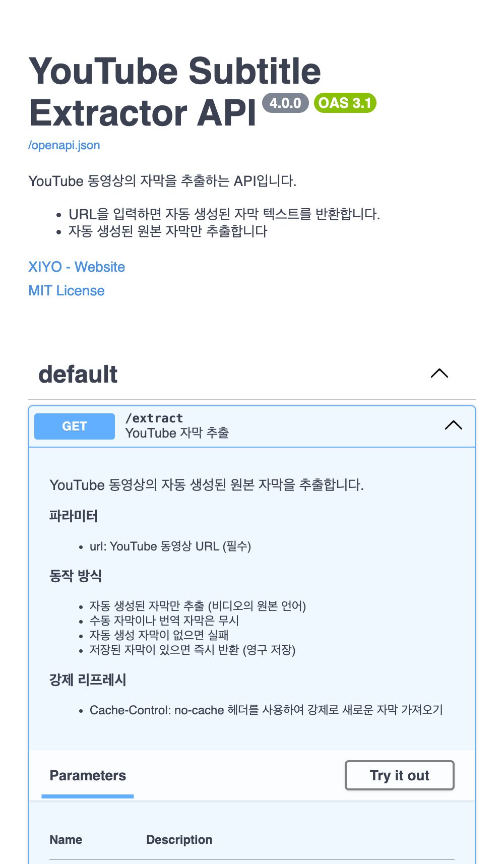Select the Parameters tab
Screen dimensions: 504x864
(88, 775)
